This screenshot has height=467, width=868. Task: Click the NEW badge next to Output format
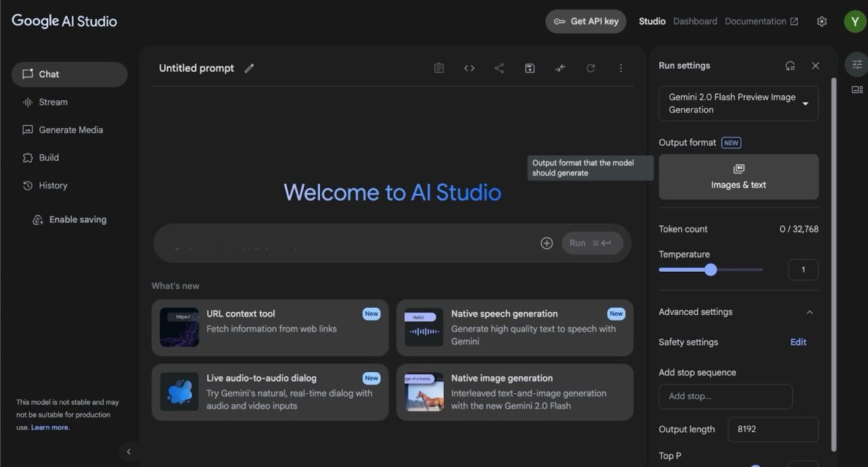(731, 143)
